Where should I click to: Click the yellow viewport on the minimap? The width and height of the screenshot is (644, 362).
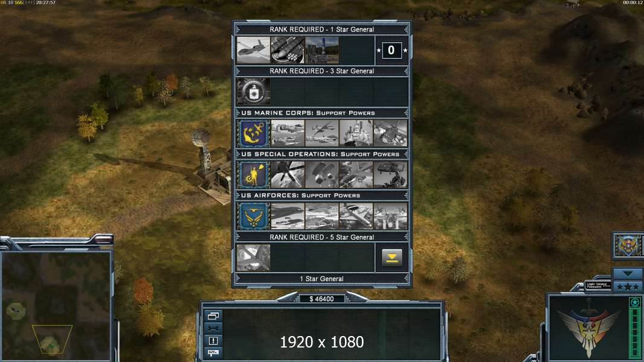(52, 339)
